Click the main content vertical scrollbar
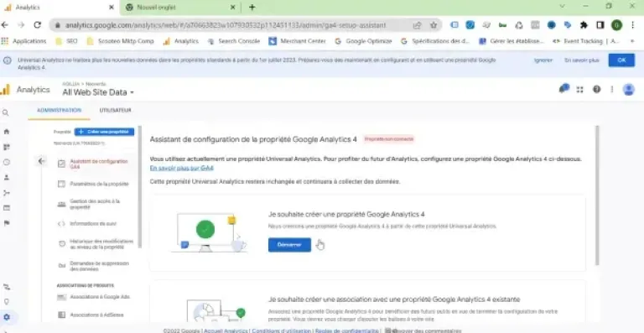 597,195
